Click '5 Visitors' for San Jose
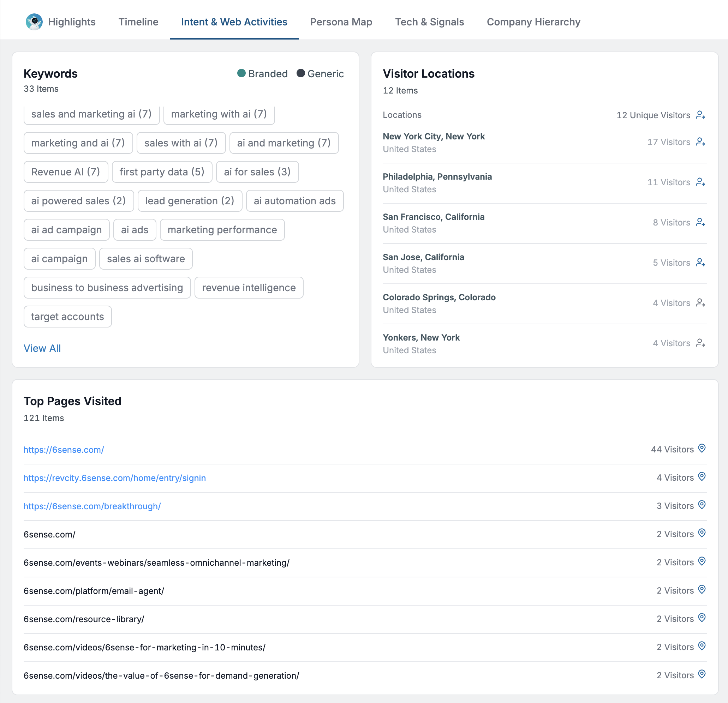The width and height of the screenshot is (728, 703). click(672, 263)
